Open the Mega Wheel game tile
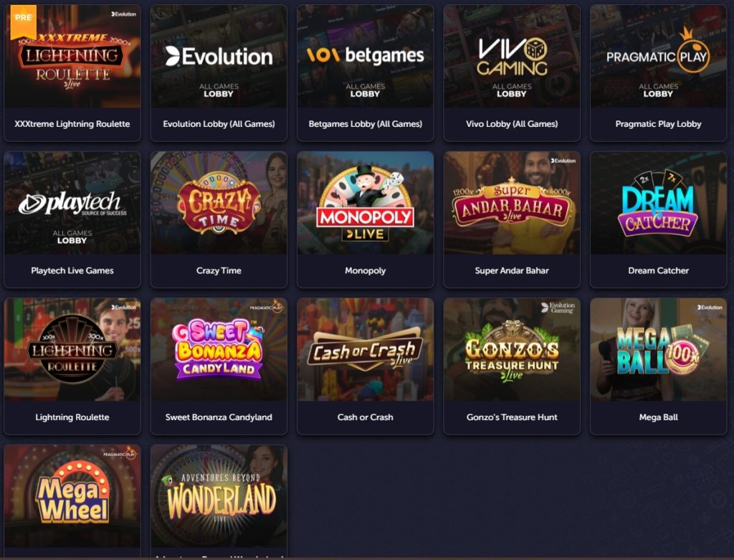 [72, 501]
